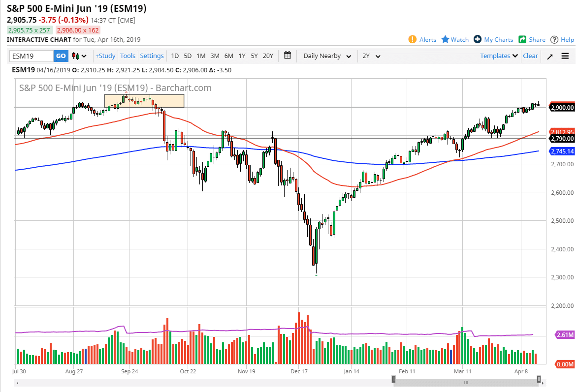The height and width of the screenshot is (392, 578).
Task: Select the 5D period option
Action: (187, 56)
